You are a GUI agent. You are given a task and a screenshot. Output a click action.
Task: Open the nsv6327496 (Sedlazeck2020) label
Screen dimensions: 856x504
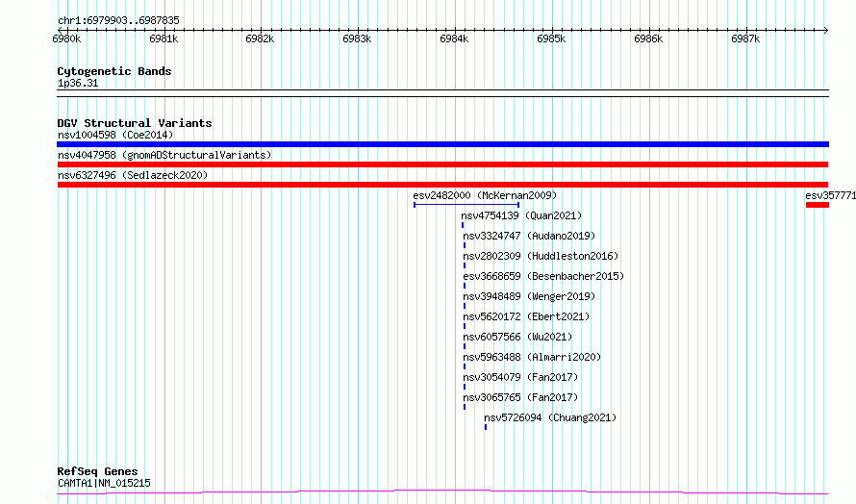pos(133,175)
